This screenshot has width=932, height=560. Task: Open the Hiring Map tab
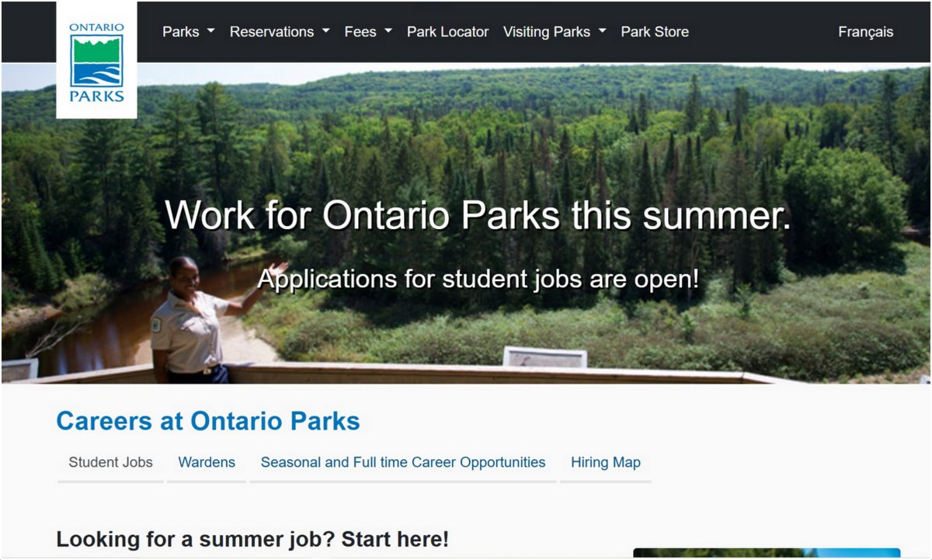(x=606, y=463)
